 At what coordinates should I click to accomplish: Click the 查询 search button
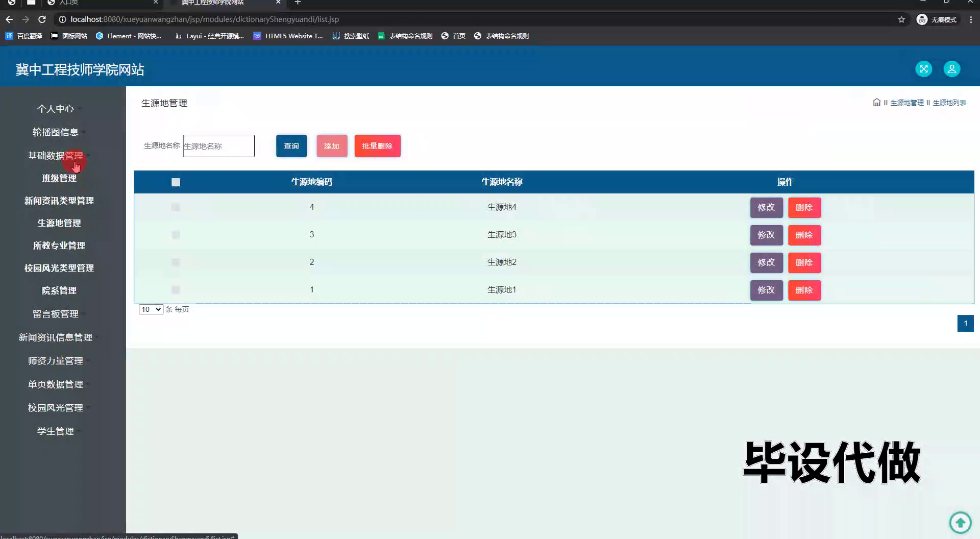[x=291, y=146]
